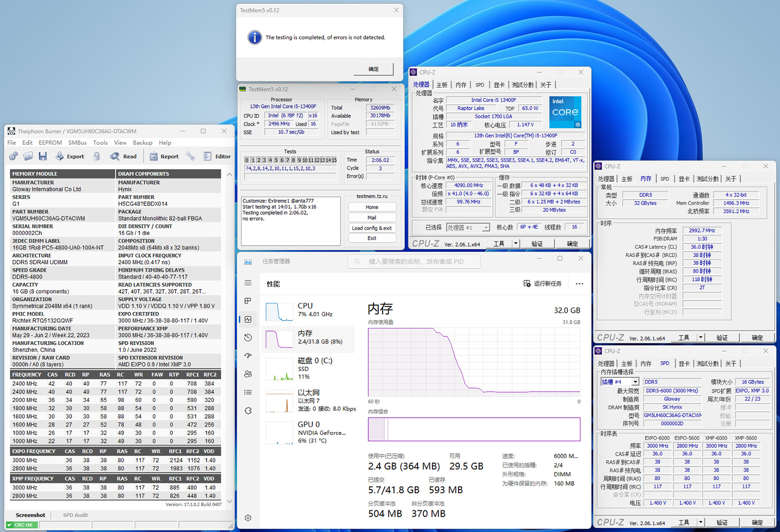Viewport: 780px width, 532px height.
Task: Click the open folder icon in Thaiphoon toolbar
Action: [x=28, y=156]
